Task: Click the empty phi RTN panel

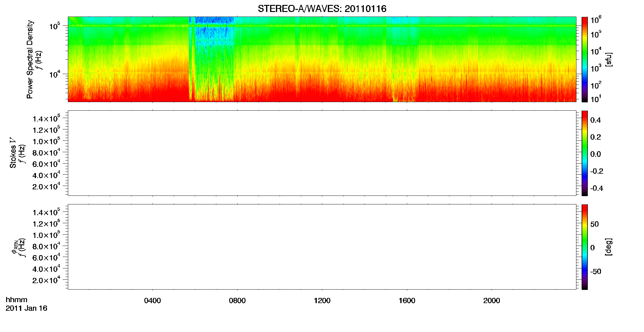Action: (x=322, y=247)
